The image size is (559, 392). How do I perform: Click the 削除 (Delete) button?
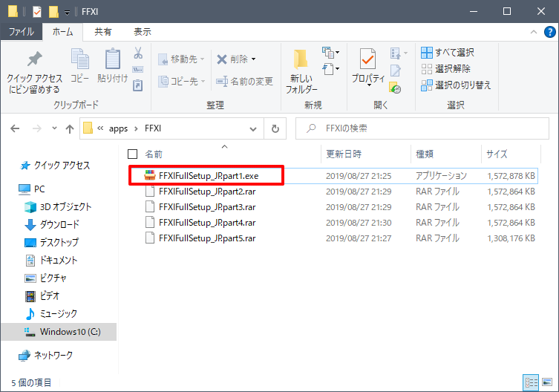(x=232, y=59)
